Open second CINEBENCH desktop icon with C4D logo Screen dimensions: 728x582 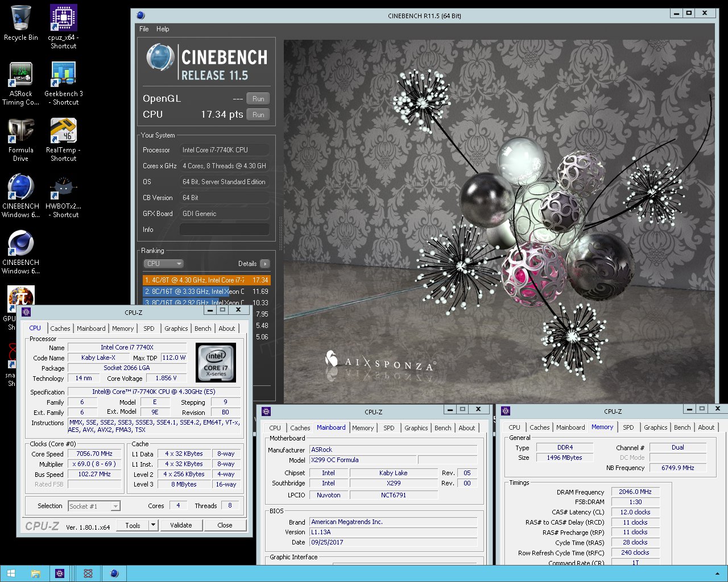(20, 252)
